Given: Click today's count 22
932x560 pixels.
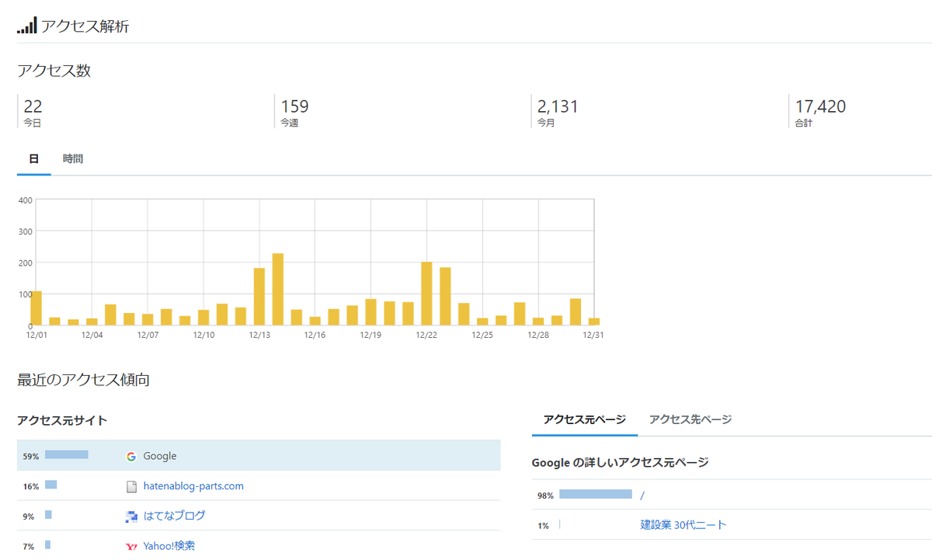Looking at the screenshot, I should 33,106.
